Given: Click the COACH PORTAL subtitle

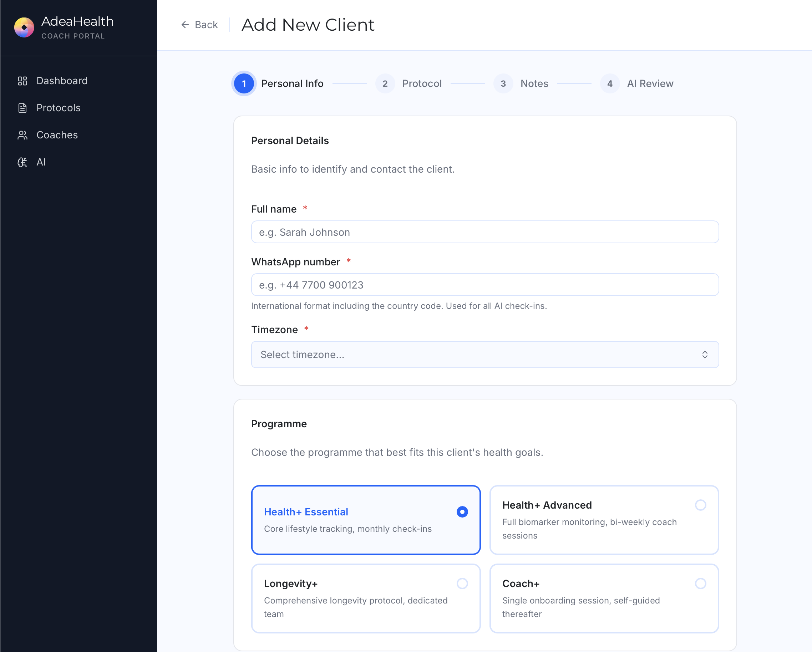Looking at the screenshot, I should pyautogui.click(x=73, y=36).
